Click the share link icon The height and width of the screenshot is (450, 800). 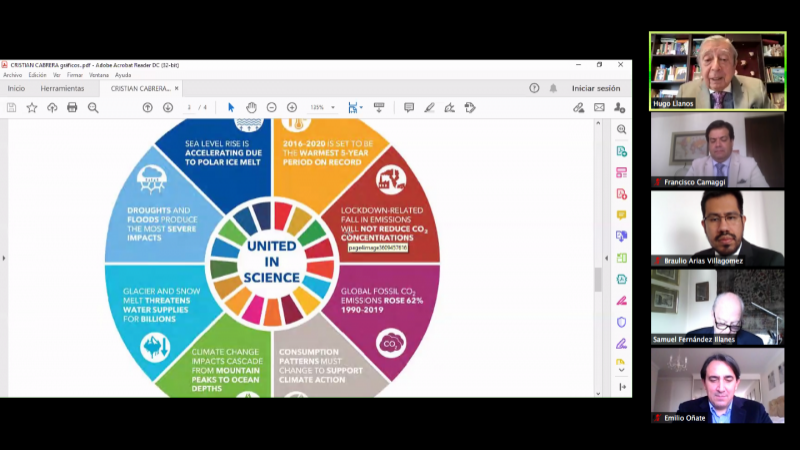pos(578,108)
